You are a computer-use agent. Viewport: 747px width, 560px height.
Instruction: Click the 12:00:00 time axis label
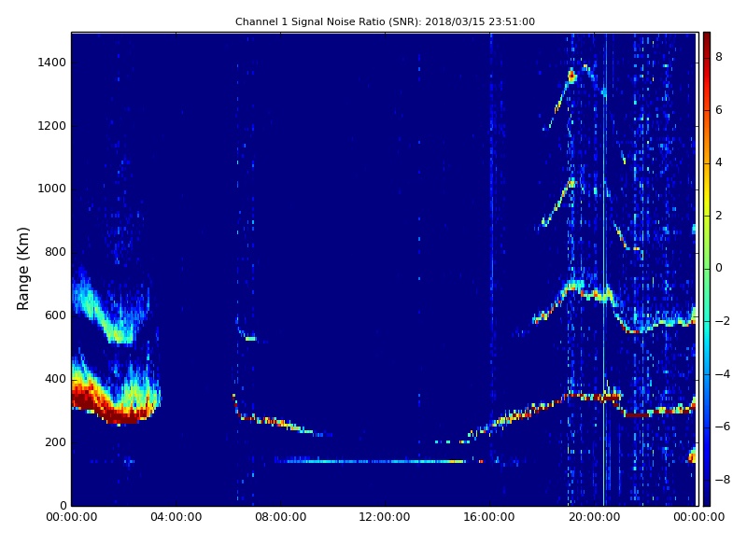tap(385, 517)
